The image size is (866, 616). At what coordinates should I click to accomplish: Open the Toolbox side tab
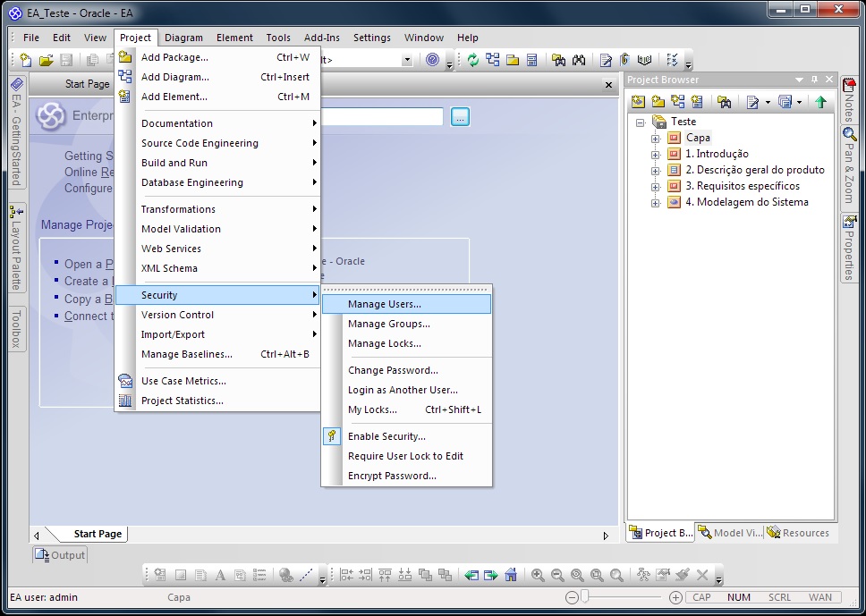pyautogui.click(x=17, y=329)
